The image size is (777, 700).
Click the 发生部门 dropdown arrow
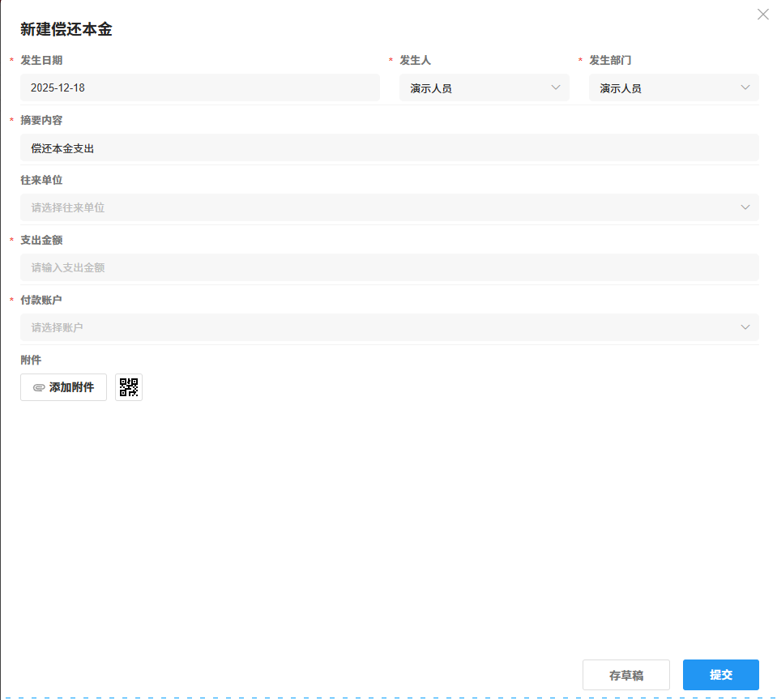(x=745, y=87)
